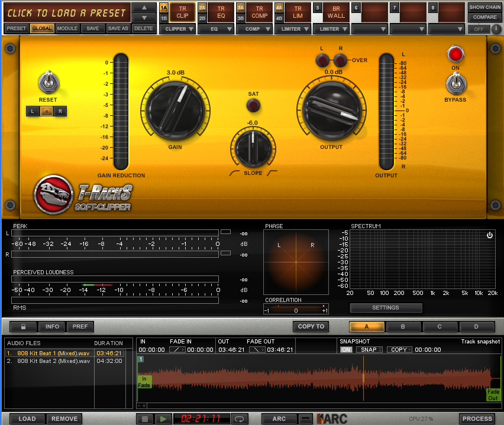Switch to the MODULE preset tab
This screenshot has height=425, width=504.
point(67,28)
